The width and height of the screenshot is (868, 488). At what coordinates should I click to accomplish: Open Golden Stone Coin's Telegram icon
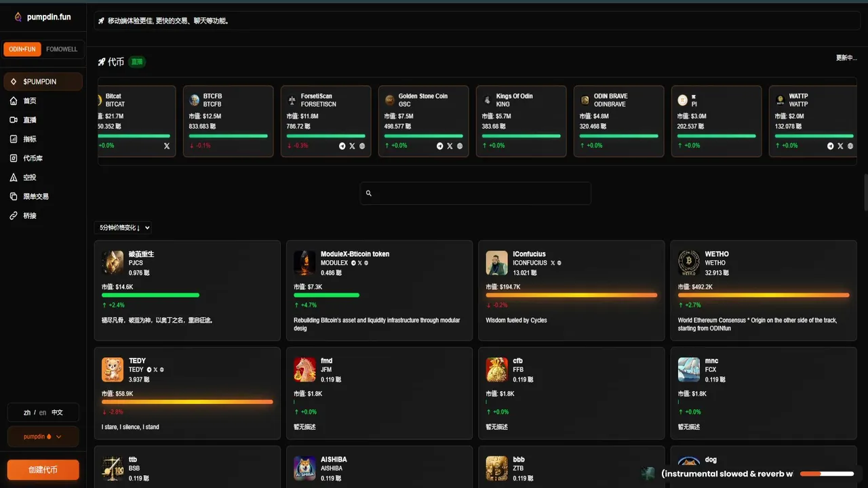pyautogui.click(x=439, y=146)
